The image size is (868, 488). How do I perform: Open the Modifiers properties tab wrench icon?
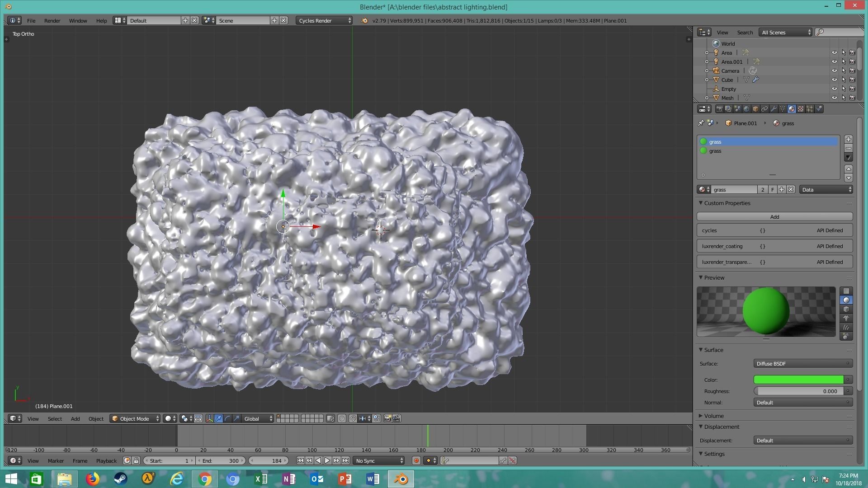774,109
